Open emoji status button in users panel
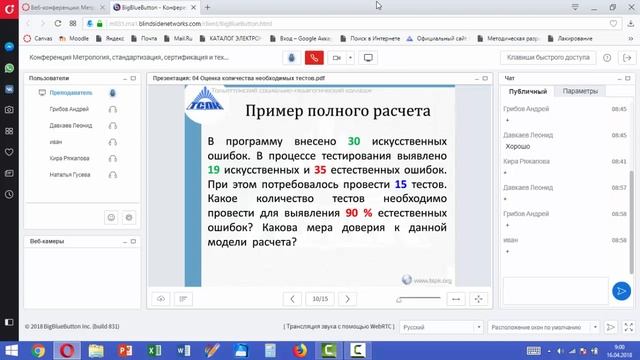 point(111,218)
